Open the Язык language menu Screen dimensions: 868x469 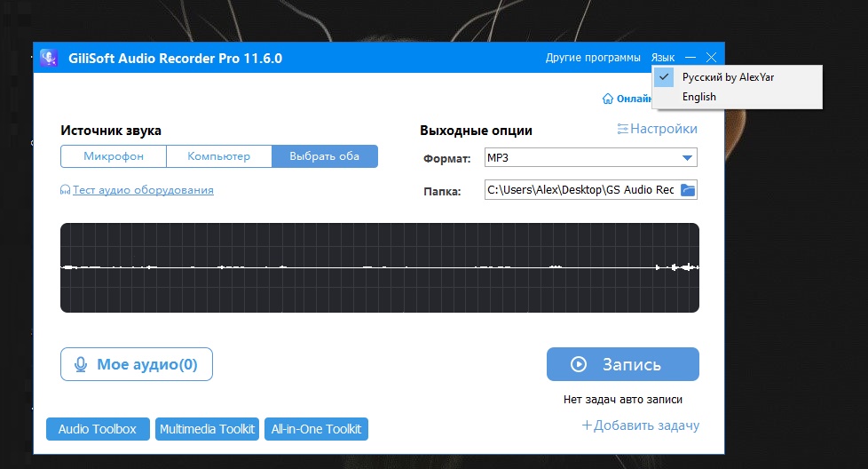663,58
